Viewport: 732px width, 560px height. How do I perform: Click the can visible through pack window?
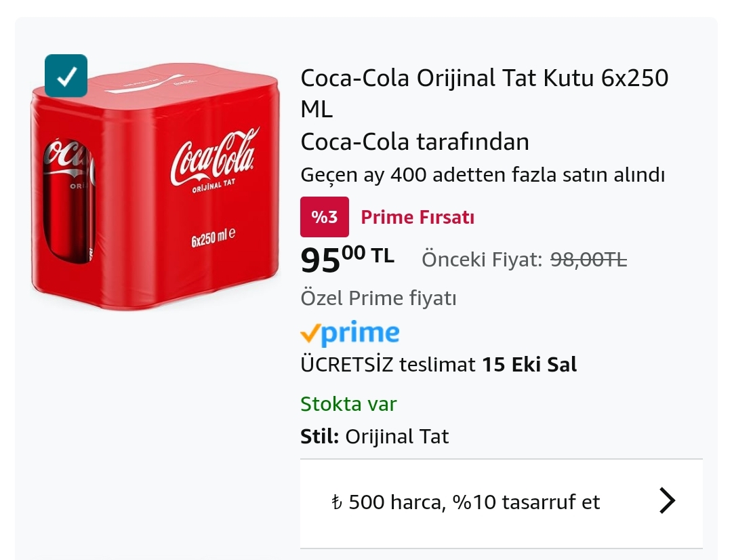point(66,200)
